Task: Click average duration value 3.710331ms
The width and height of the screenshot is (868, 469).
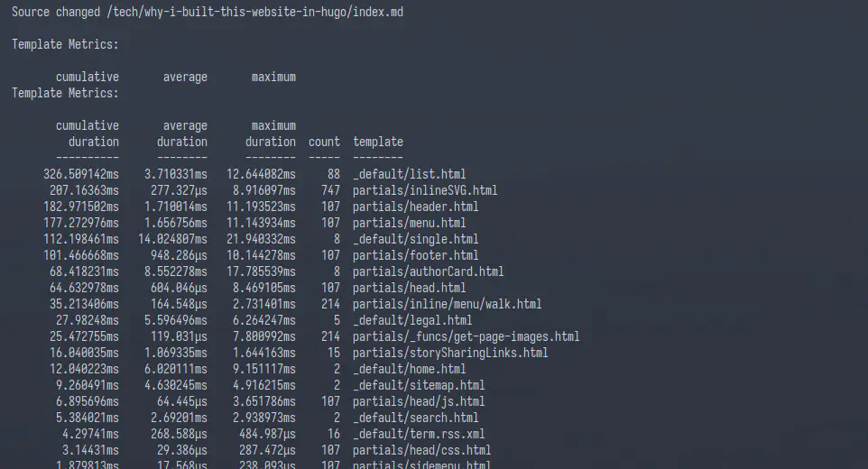Action: tap(176, 174)
